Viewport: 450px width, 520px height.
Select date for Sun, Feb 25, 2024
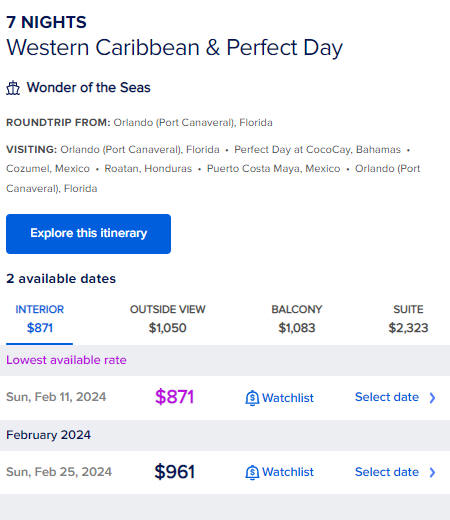pos(395,472)
